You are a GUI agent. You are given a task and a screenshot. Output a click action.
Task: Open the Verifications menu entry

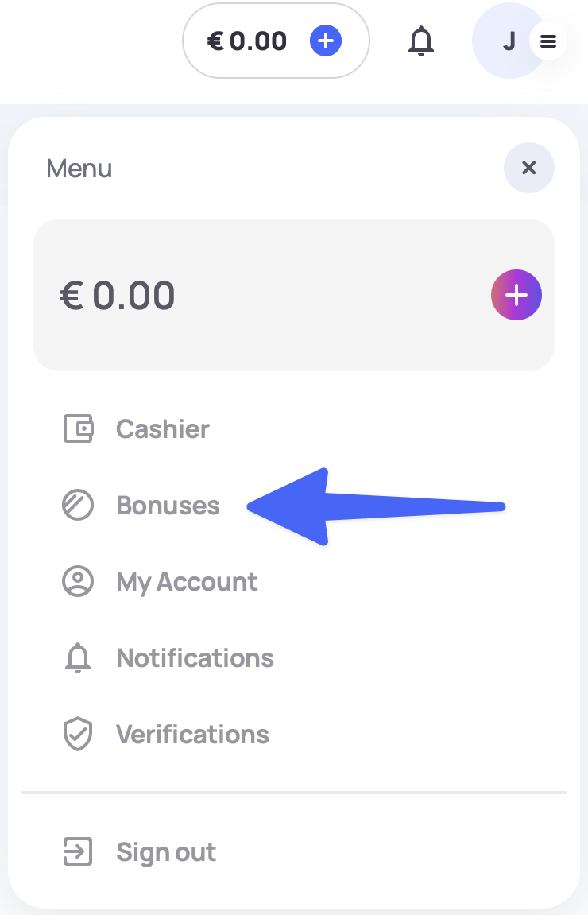tap(192, 735)
